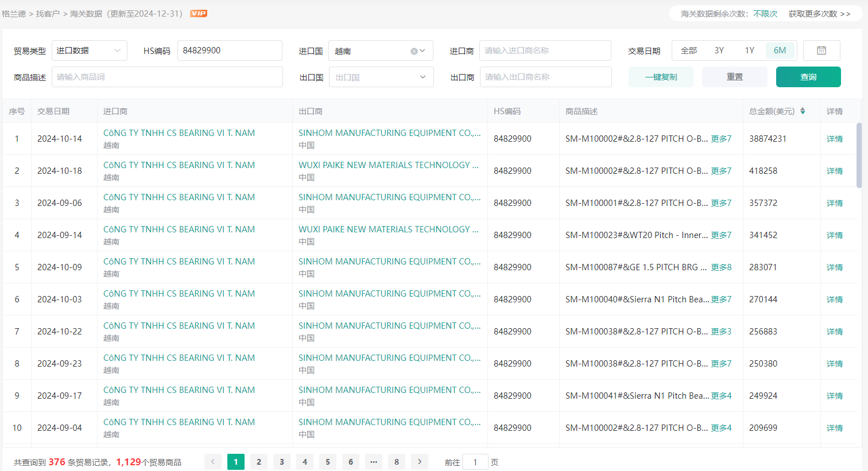Expand the 进口国 dropdown chevron
Image resolution: width=868 pixels, height=471 pixels.
click(x=423, y=51)
